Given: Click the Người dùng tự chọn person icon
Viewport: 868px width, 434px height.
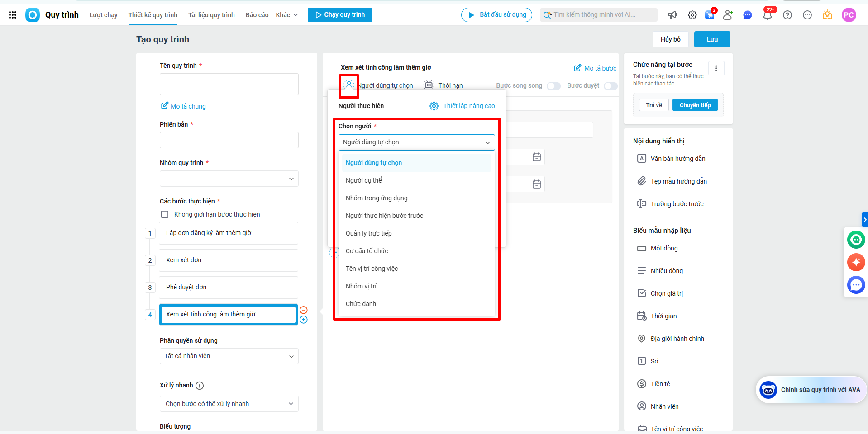Looking at the screenshot, I should tap(349, 85).
